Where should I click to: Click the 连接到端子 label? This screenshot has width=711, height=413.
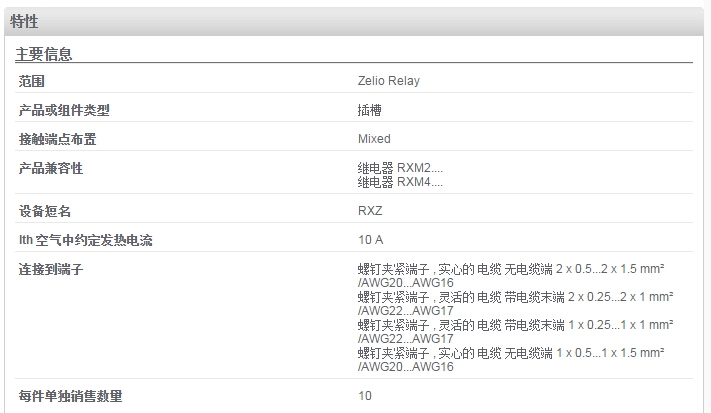(51, 269)
